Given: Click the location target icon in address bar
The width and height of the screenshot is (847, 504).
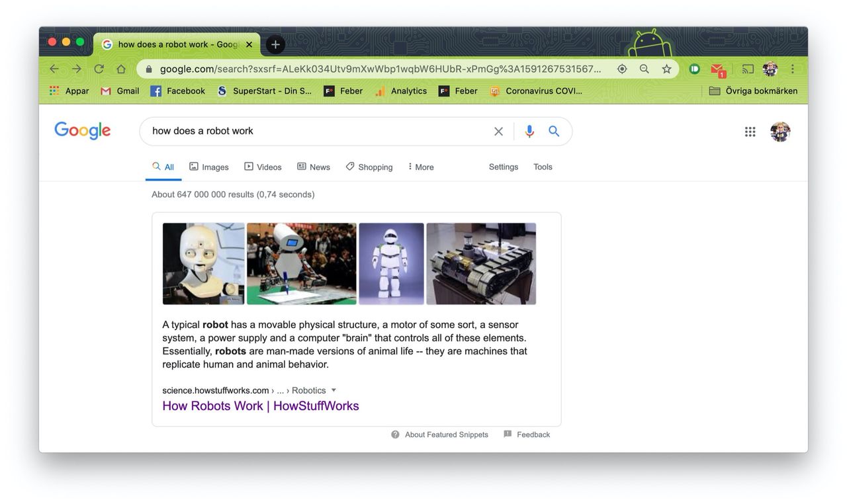Looking at the screenshot, I should 622,69.
